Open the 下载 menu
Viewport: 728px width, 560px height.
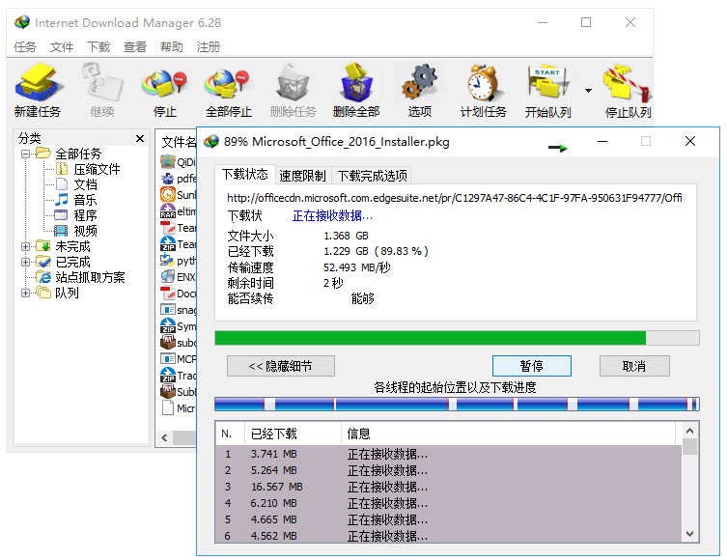pyautogui.click(x=98, y=47)
